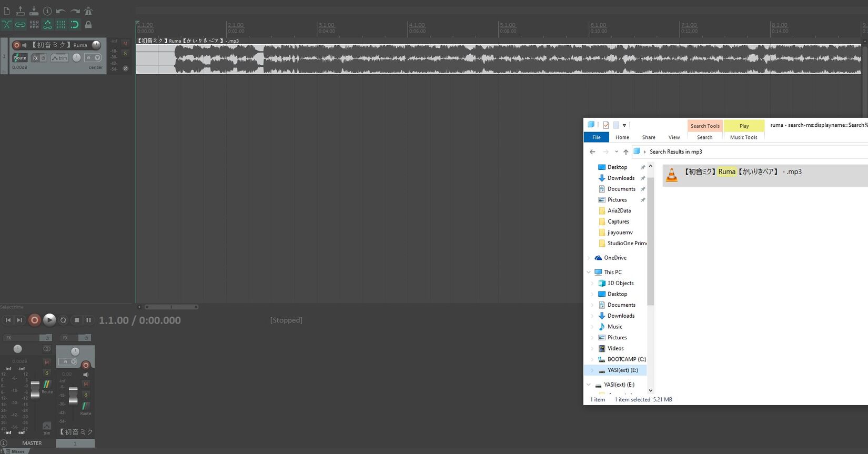
Task: Collapse the This PC tree node
Action: click(589, 272)
